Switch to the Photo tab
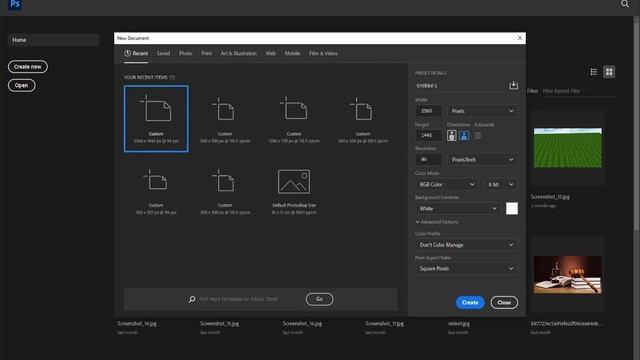Image resolution: width=640 pixels, height=360 pixels. (x=186, y=53)
